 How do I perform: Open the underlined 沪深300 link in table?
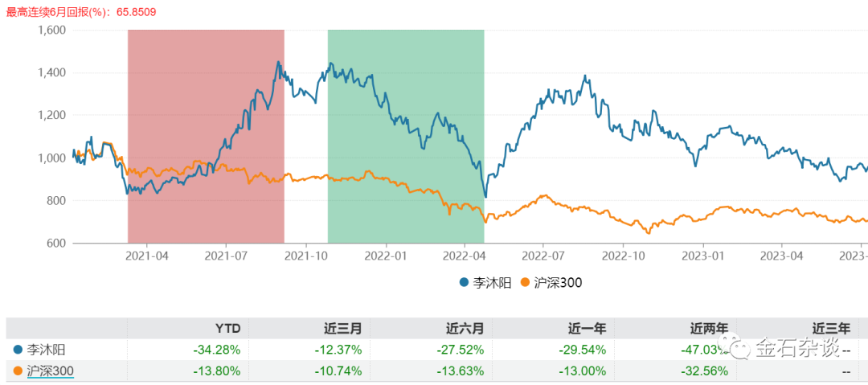pyautogui.click(x=51, y=371)
